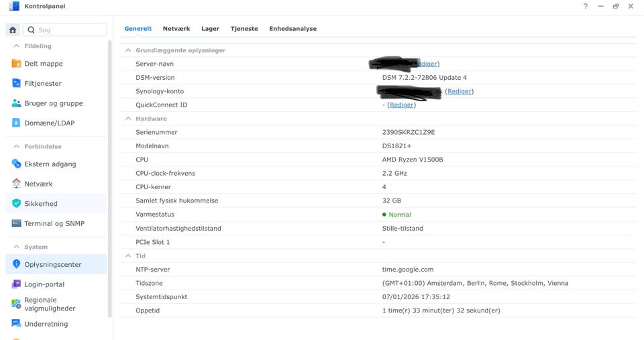Select the Filtjenester sidebar label

pyautogui.click(x=43, y=83)
